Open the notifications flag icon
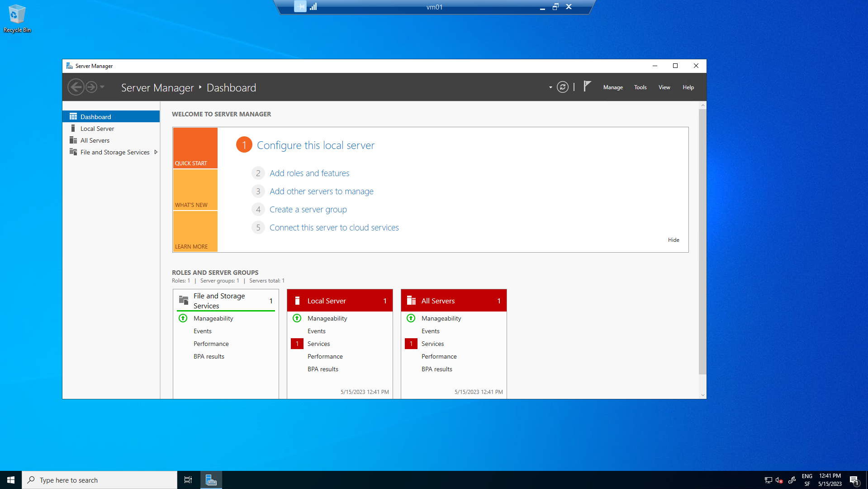Viewport: 868px width, 489px height. pos(587,86)
